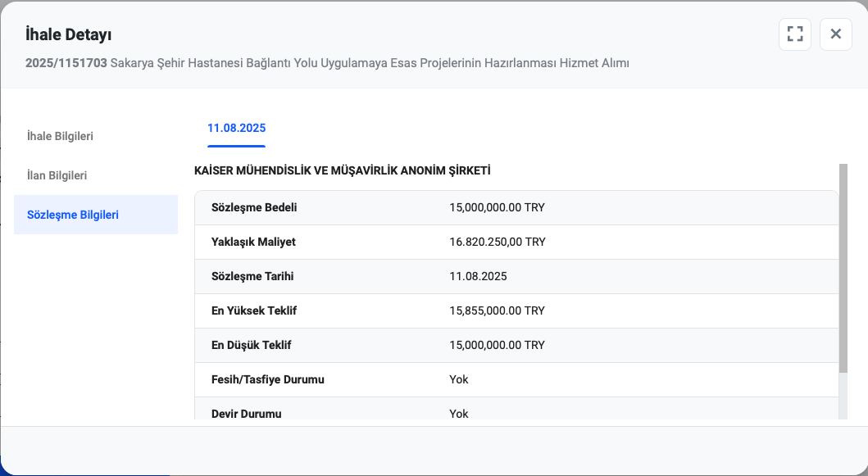This screenshot has height=476, width=868.
Task: Click the Devir Durumu value Yok
Action: 459,414
